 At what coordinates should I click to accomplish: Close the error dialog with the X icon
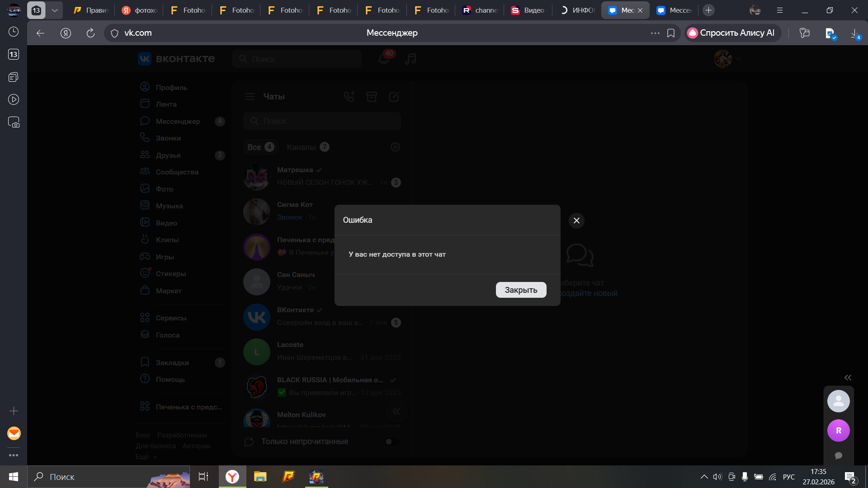pos(576,221)
